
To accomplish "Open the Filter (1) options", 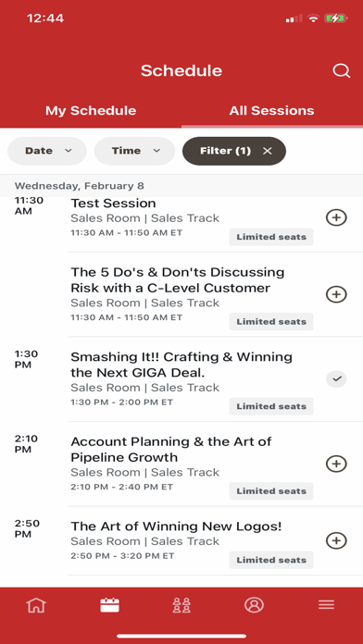I will (225, 151).
